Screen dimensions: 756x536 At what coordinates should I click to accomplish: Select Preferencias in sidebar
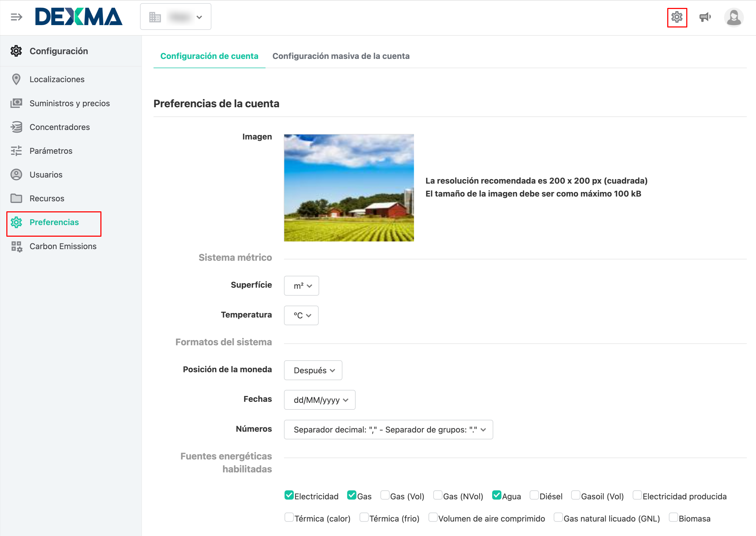[54, 222]
